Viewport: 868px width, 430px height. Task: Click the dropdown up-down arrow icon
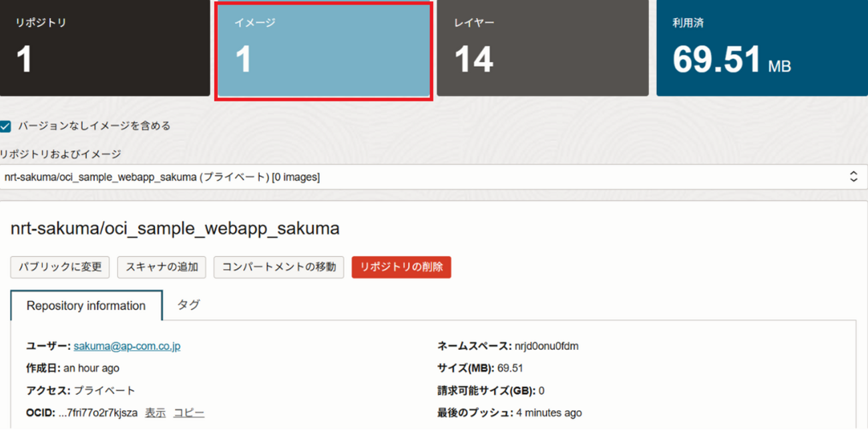coord(853,177)
